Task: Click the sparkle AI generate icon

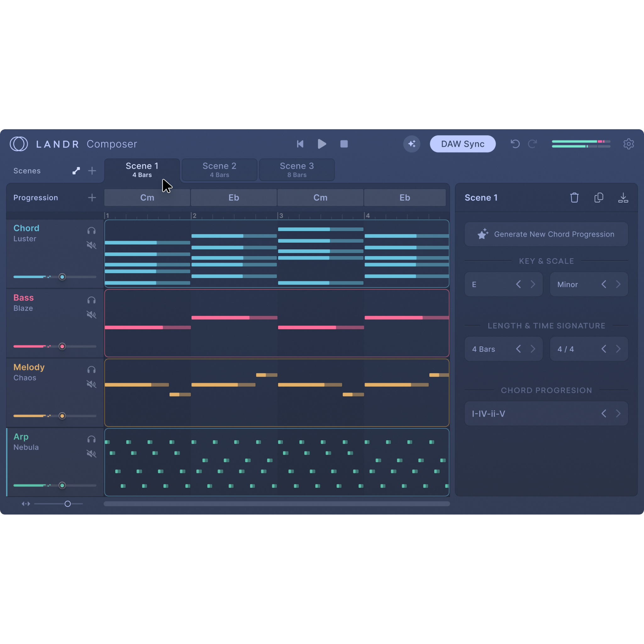Action: coord(412,144)
